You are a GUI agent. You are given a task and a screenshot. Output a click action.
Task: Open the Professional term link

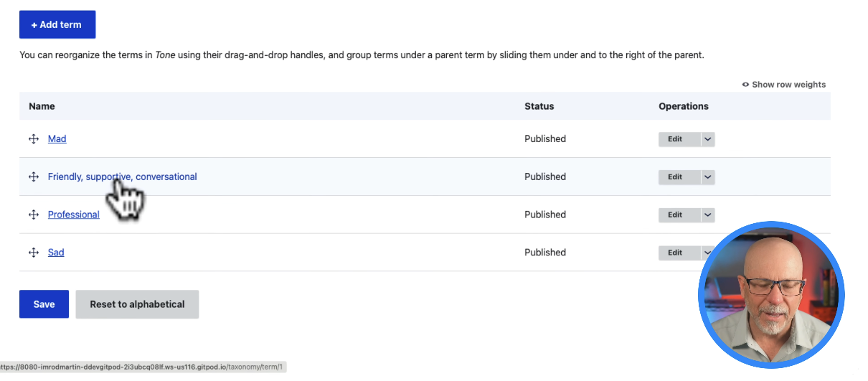[x=73, y=215]
